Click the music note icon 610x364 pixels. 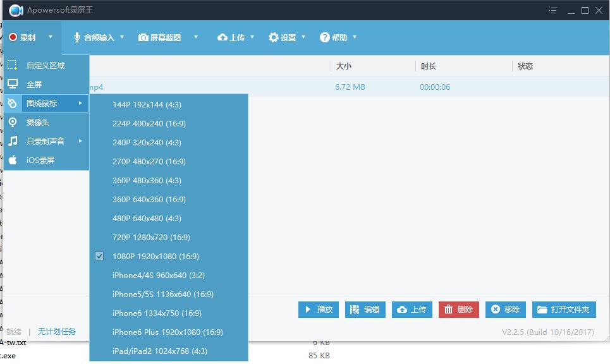[x=13, y=141]
